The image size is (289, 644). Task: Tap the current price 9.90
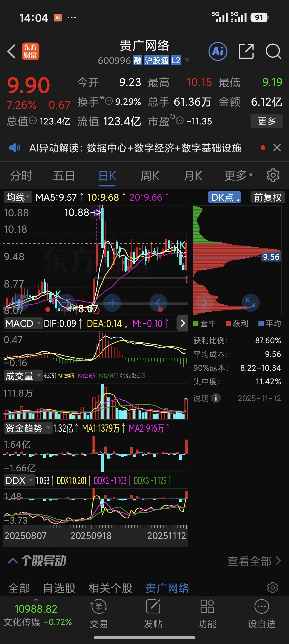click(28, 85)
